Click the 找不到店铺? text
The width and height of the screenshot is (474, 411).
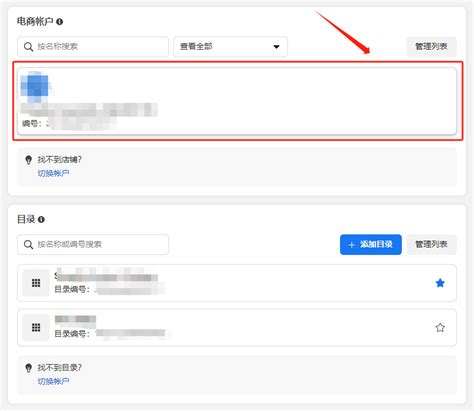coord(59,160)
